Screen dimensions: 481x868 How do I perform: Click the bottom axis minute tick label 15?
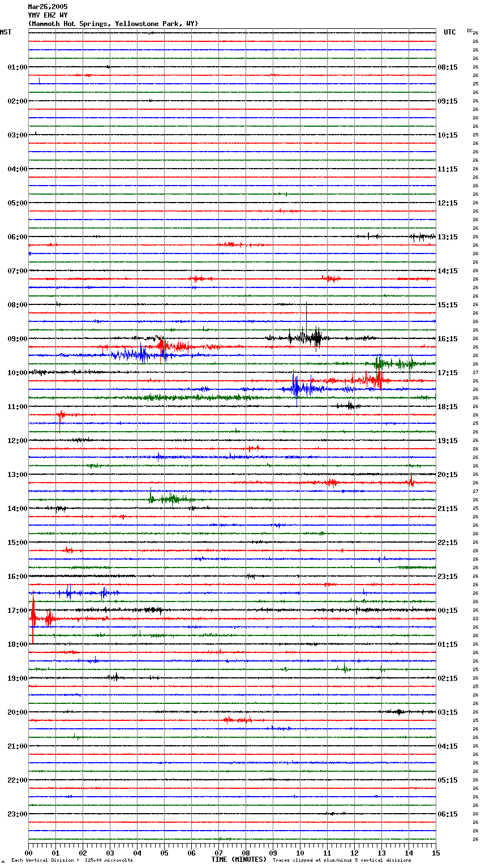point(436,853)
